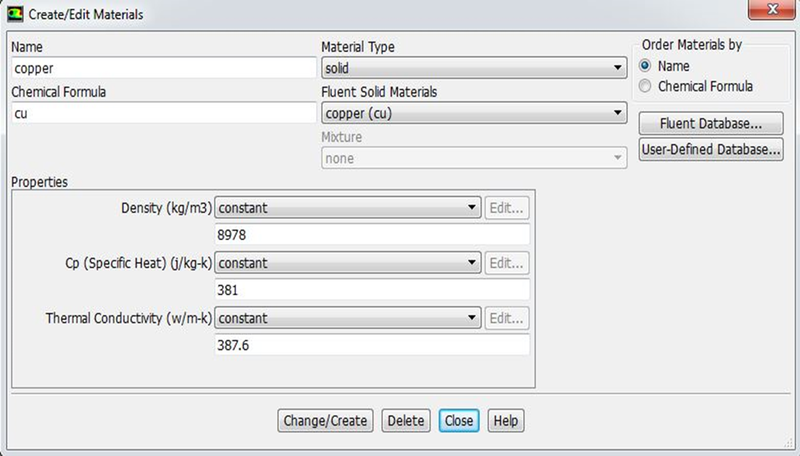Click thermal conductivity value field 387.6
800x456 pixels.
point(372,345)
